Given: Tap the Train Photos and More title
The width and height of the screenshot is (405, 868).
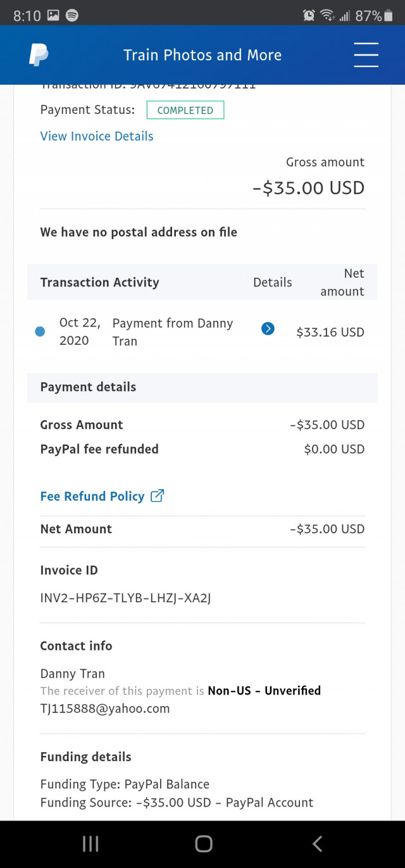Looking at the screenshot, I should click(x=202, y=55).
